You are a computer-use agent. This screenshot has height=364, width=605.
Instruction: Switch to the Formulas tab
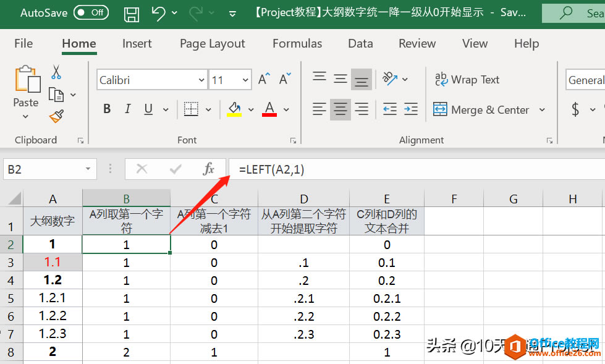tap(297, 44)
